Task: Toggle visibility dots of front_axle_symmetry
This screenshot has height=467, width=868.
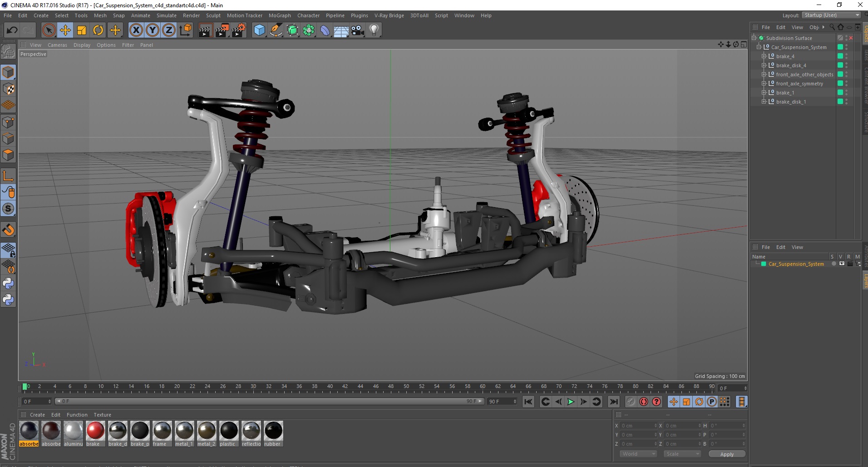Action: 847,84
